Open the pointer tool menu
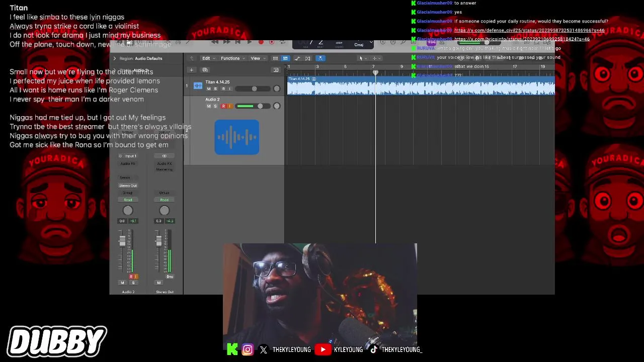 click(x=362, y=58)
